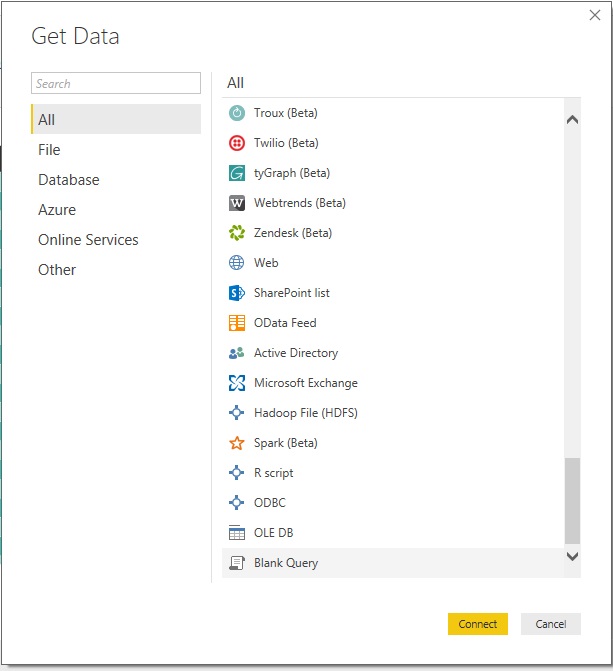Click the Spark (Beta) star icon
The height and width of the screenshot is (671, 613).
tap(237, 443)
